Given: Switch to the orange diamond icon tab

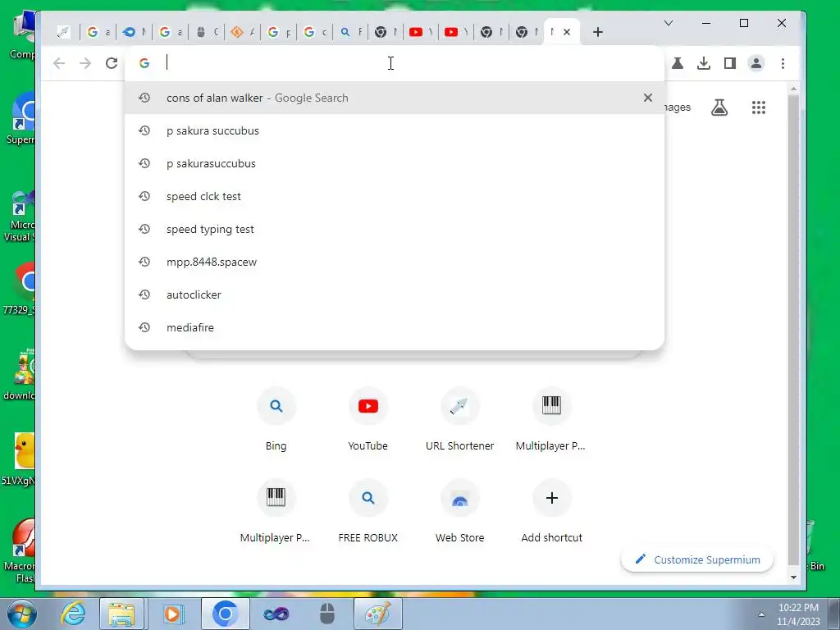Looking at the screenshot, I should [x=242, y=32].
